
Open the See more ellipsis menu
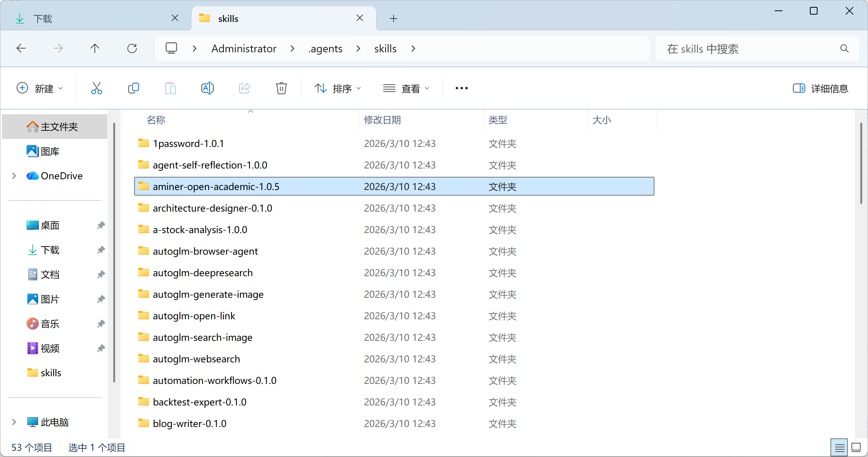pos(461,88)
